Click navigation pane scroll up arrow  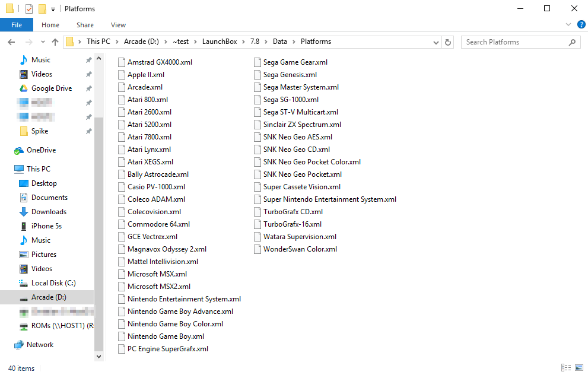point(98,59)
